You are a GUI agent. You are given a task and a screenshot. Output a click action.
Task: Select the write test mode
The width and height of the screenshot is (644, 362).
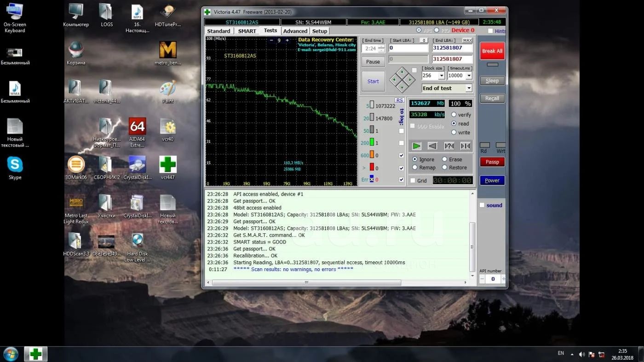[x=454, y=132]
